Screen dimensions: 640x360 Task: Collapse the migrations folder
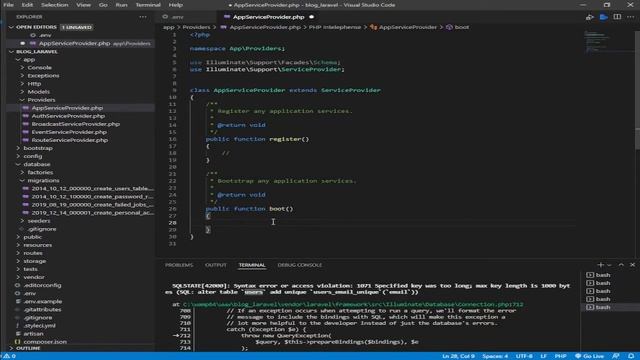coord(22,180)
